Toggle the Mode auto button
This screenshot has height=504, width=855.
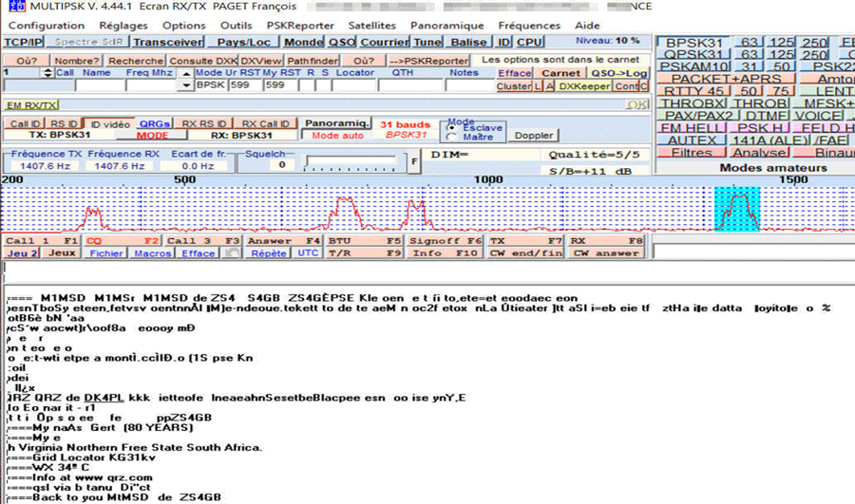coord(337,135)
